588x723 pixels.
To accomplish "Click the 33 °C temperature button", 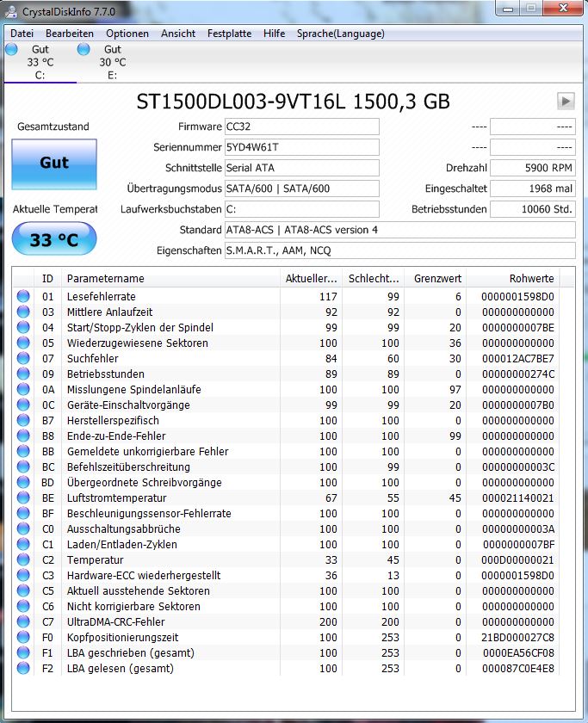I will point(54,240).
